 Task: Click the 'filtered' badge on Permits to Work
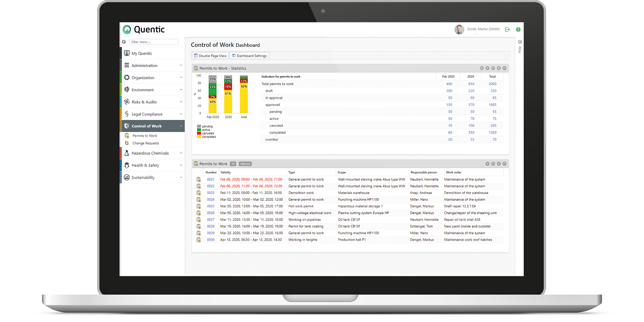245,164
